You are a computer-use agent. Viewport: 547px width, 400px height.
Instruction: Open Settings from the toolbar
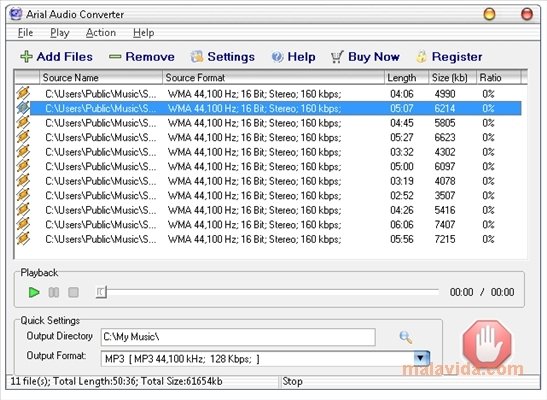click(x=223, y=56)
